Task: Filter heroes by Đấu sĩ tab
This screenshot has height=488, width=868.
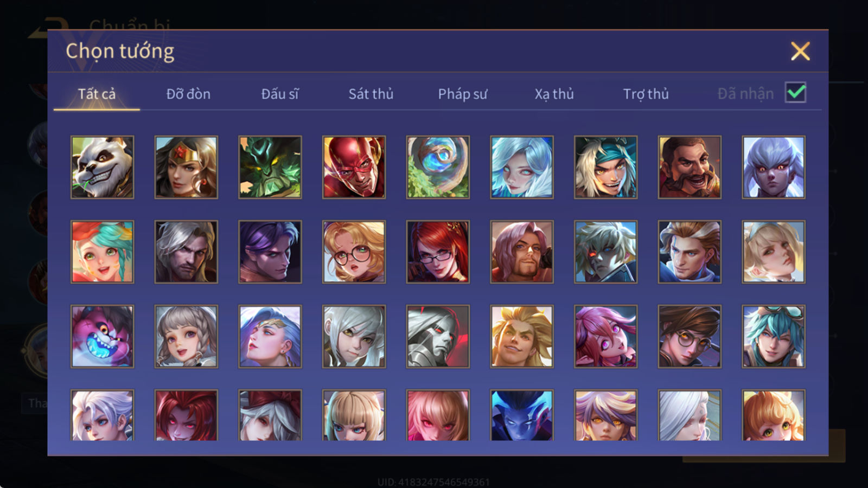Action: click(x=280, y=94)
